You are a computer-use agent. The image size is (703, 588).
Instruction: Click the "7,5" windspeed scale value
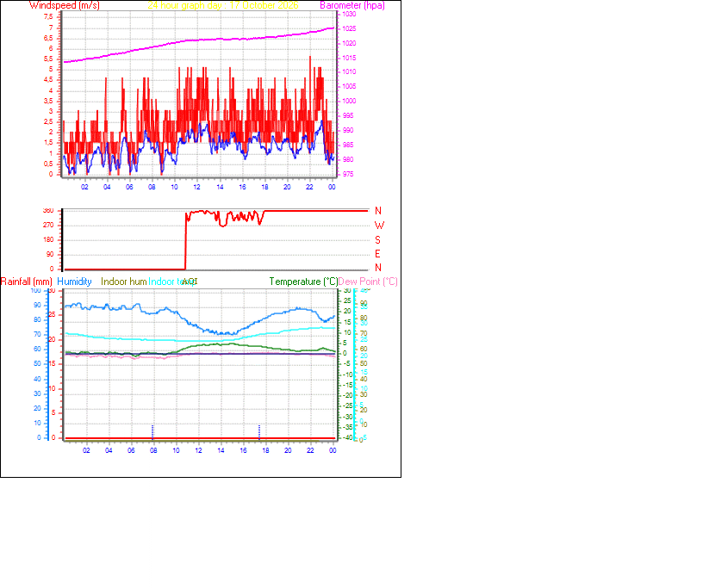pyautogui.click(x=48, y=16)
